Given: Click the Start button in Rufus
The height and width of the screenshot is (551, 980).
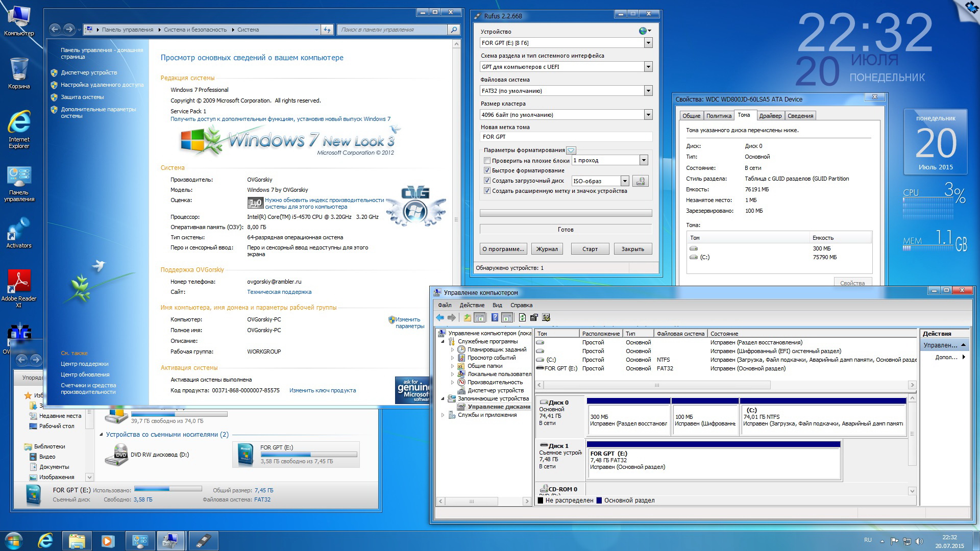Looking at the screenshot, I should (590, 249).
